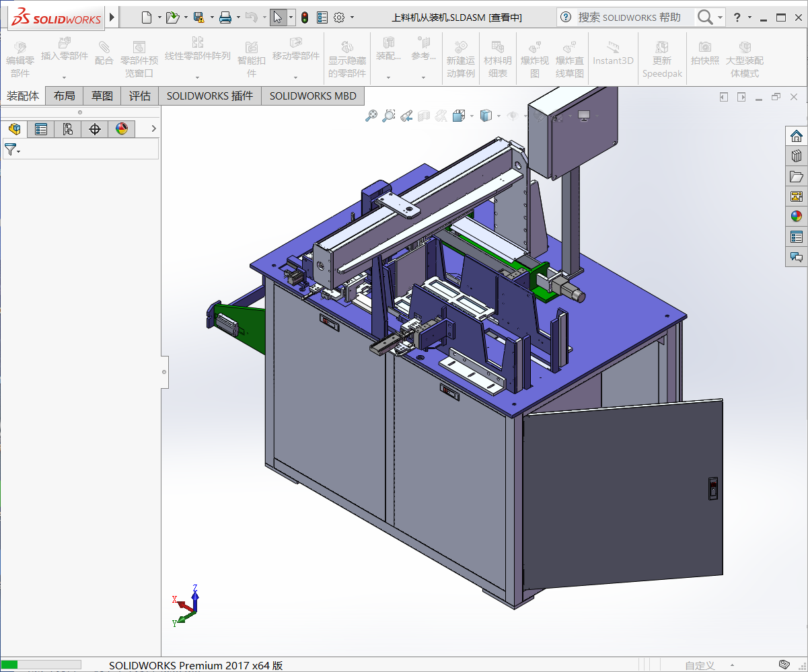The image size is (808, 672).
Task: Open the Options gear dropdown arrow
Action: 353,17
